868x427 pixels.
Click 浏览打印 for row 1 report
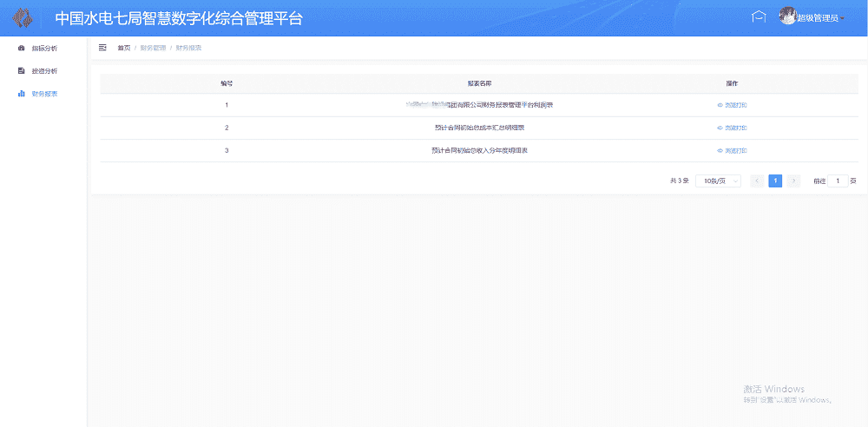click(735, 105)
